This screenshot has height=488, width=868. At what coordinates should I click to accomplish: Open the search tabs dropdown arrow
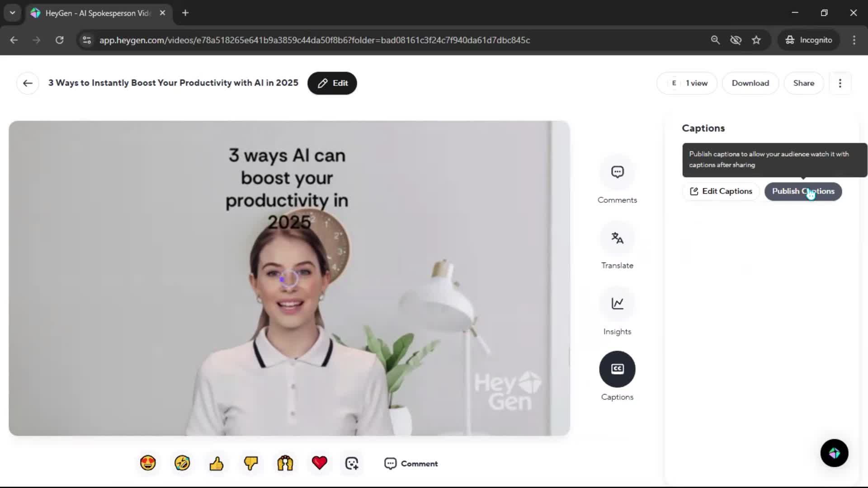(x=13, y=13)
